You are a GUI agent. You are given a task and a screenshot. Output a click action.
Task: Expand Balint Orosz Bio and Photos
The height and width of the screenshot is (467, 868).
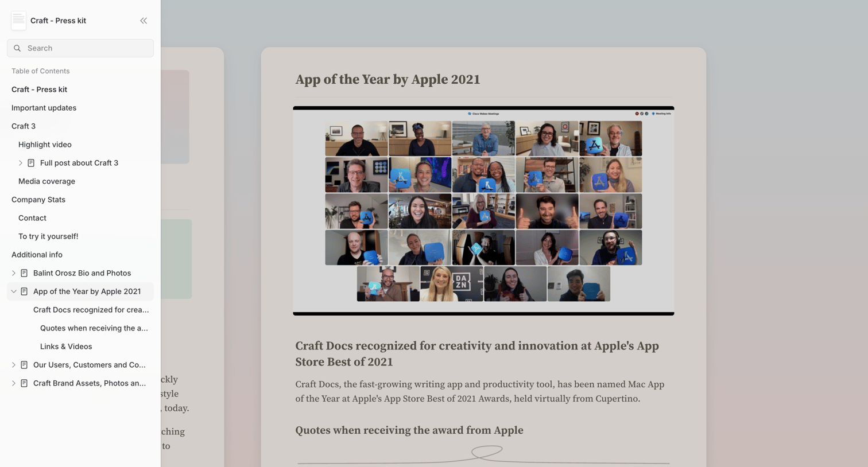[14, 273]
